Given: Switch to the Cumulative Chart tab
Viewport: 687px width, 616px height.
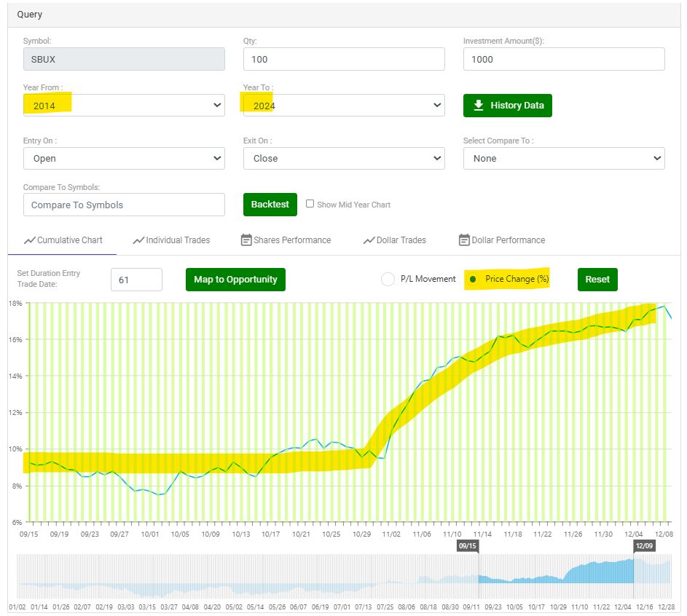Looking at the screenshot, I should pyautogui.click(x=63, y=240).
